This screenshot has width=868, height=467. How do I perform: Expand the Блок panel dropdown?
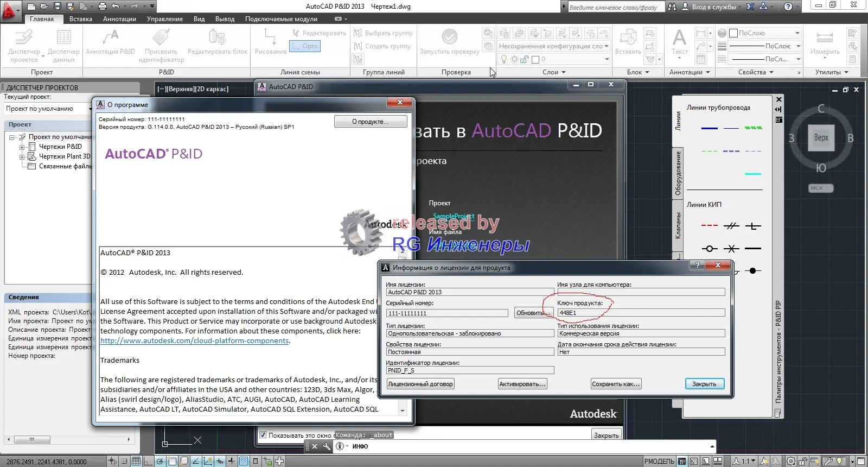(x=638, y=72)
